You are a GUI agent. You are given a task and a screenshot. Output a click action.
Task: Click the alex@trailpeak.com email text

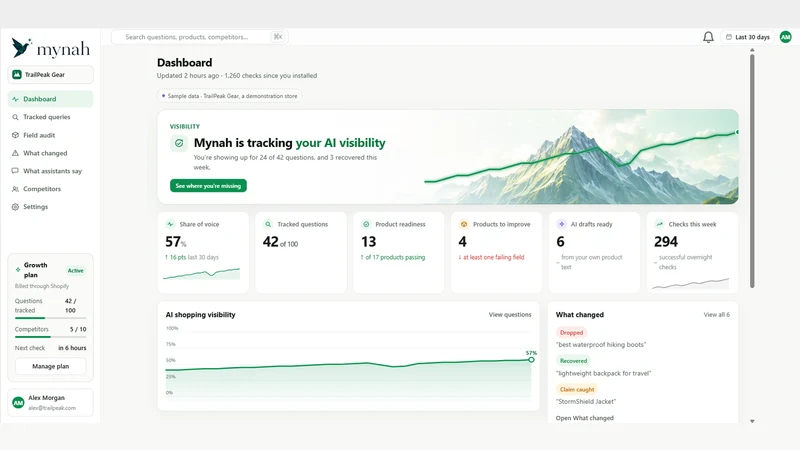tap(52, 408)
